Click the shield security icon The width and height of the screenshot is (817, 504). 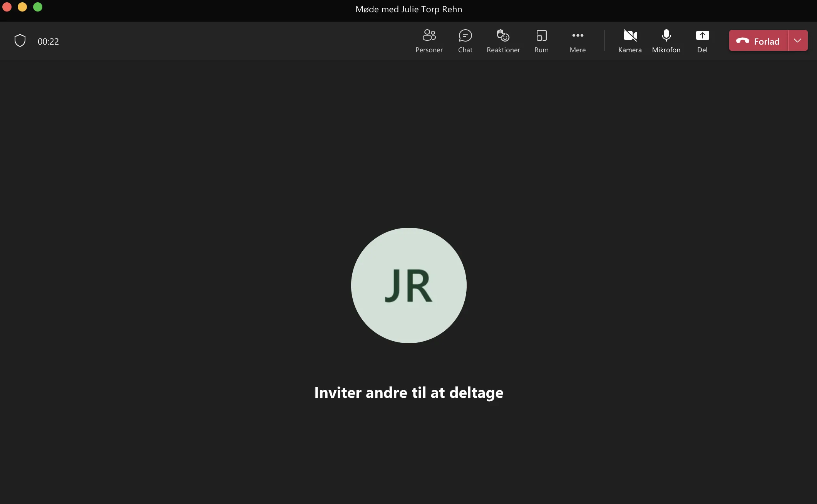tap(20, 41)
